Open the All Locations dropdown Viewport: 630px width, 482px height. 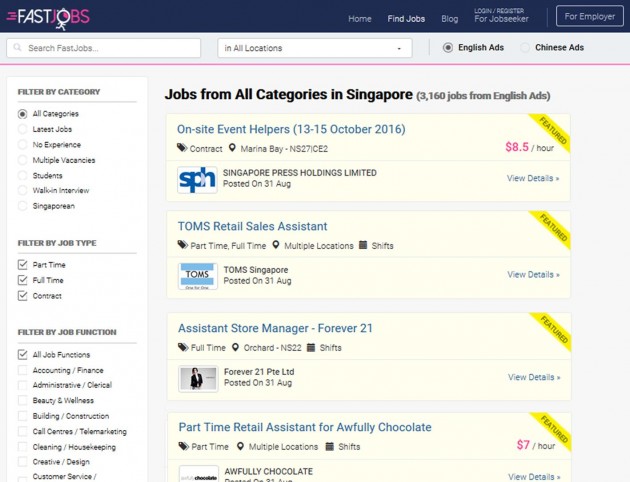pos(314,48)
